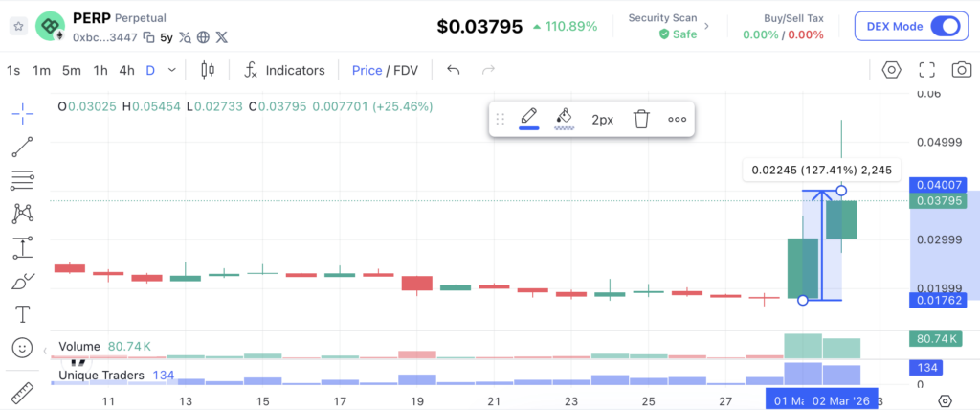
Task: Switch chart to 5m interval
Action: [x=71, y=71]
